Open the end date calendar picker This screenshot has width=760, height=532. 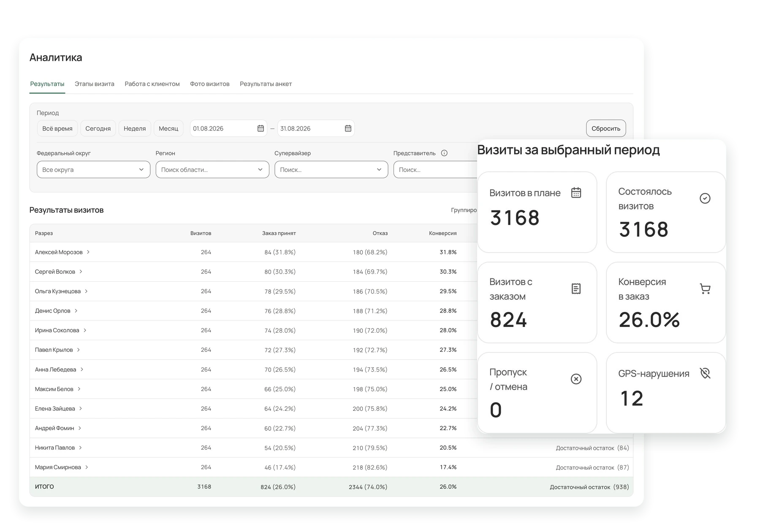tap(348, 128)
